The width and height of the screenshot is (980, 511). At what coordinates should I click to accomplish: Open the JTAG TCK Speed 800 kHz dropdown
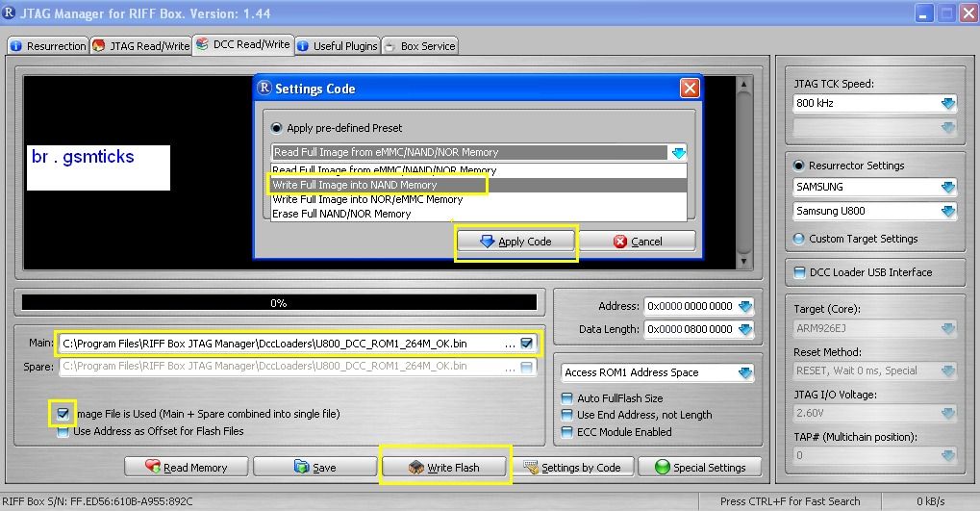coord(948,103)
